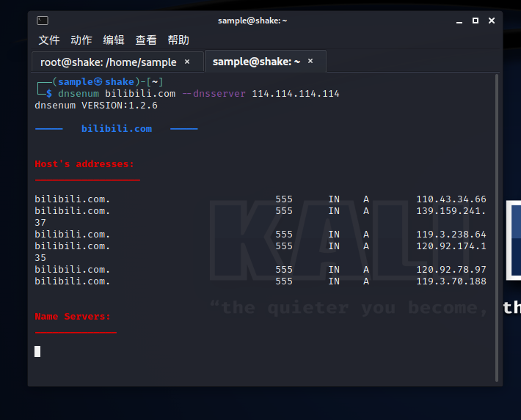Click IN in the 119.3.70.188 row
This screenshot has height=420, width=521.
[x=334, y=281]
